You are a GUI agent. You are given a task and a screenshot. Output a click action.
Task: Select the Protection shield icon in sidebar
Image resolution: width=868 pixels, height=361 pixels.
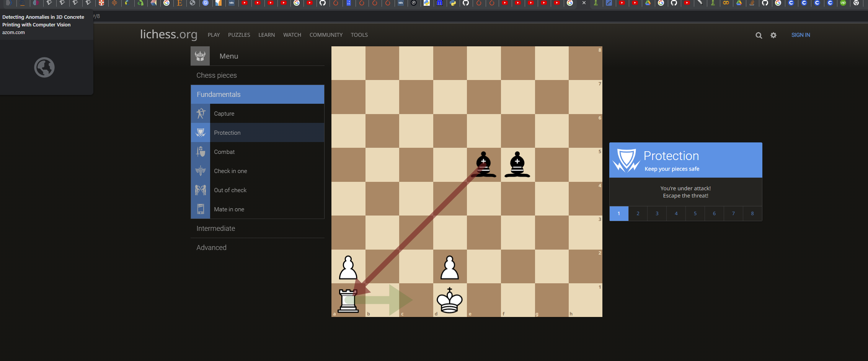(200, 132)
